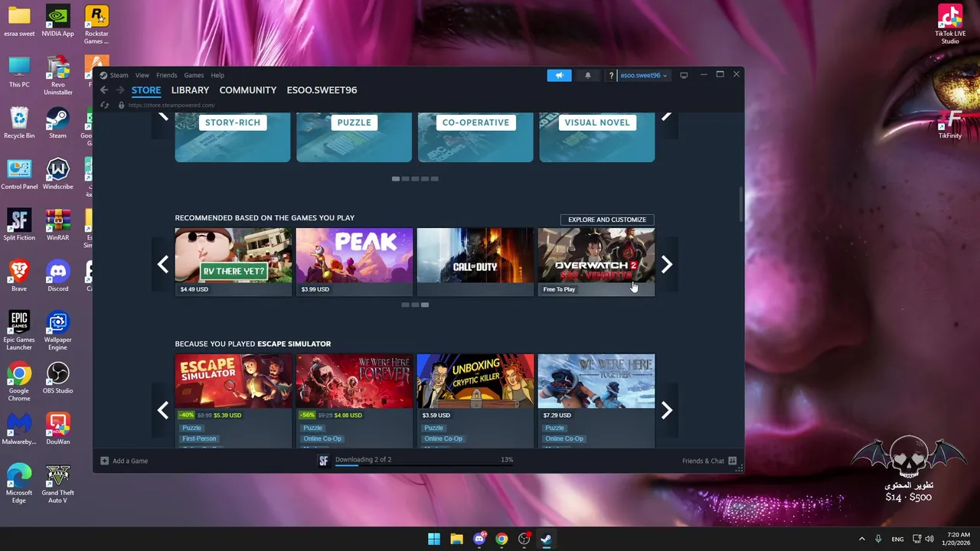980x551 pixels.
Task: Open the ESOO.SWEET96 profile tab
Action: pyautogui.click(x=322, y=90)
